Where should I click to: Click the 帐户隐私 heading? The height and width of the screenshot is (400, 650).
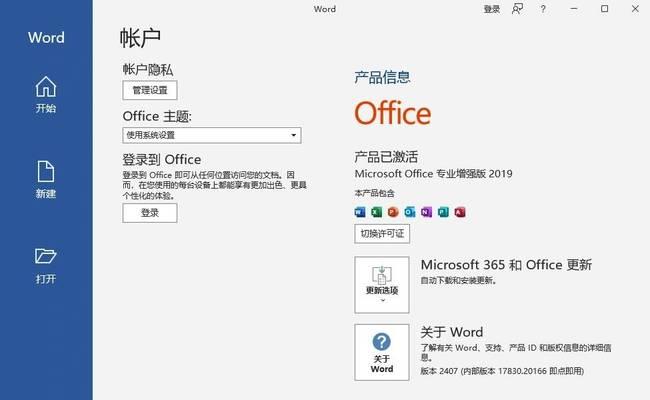(148, 70)
